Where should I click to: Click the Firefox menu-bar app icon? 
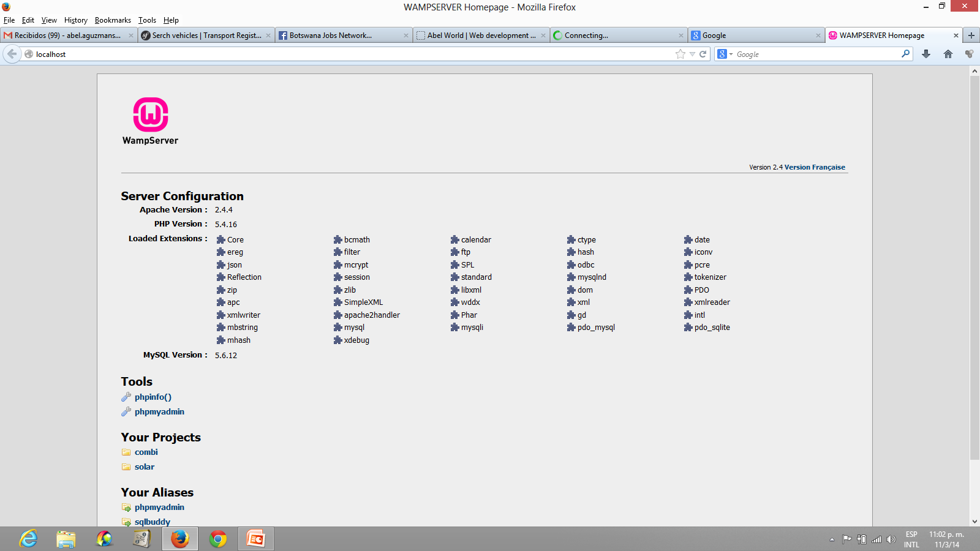(6, 7)
